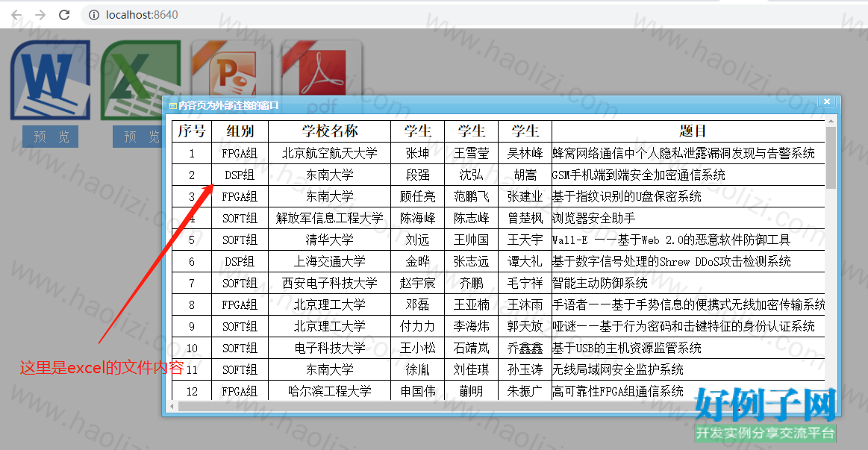Click title 无线局域网安全监护系统
This screenshot has height=450, width=868.
tap(618, 369)
